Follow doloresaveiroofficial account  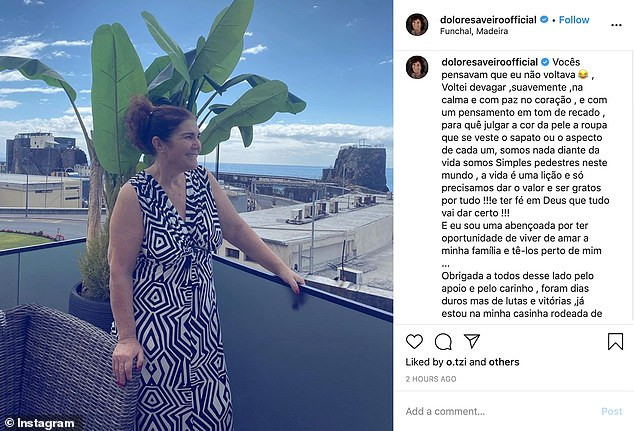[x=574, y=20]
